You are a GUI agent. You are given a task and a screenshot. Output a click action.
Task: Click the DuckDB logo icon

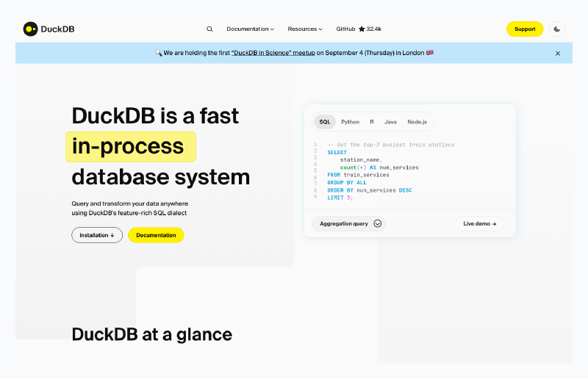[x=30, y=29]
